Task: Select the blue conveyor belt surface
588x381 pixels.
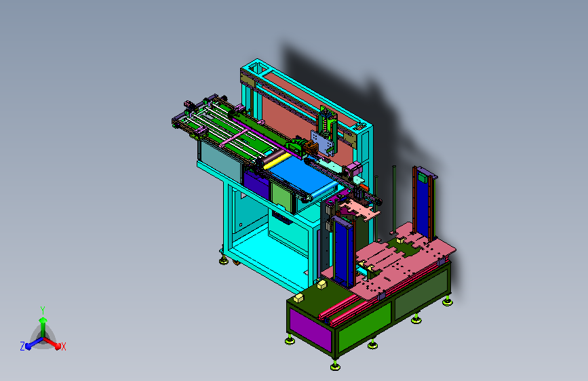Action: (302, 174)
